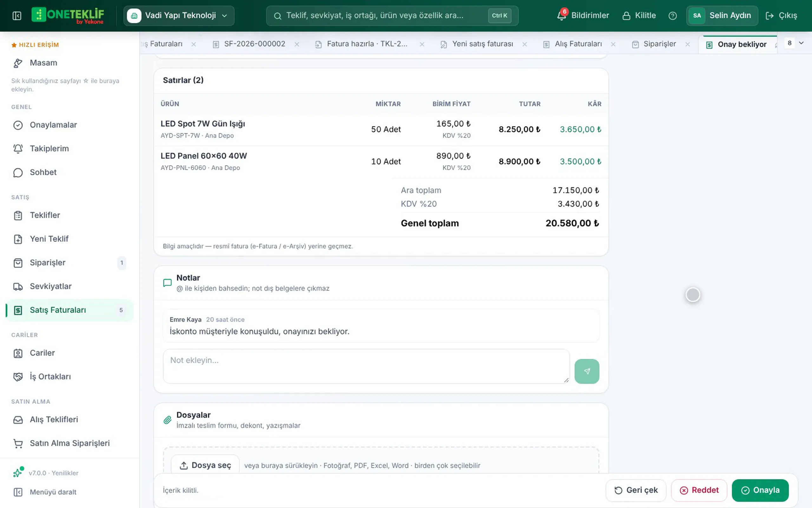Viewport: 812px width, 508px height.
Task: Open Sevkiyatlar in the sidebar
Action: click(70, 286)
